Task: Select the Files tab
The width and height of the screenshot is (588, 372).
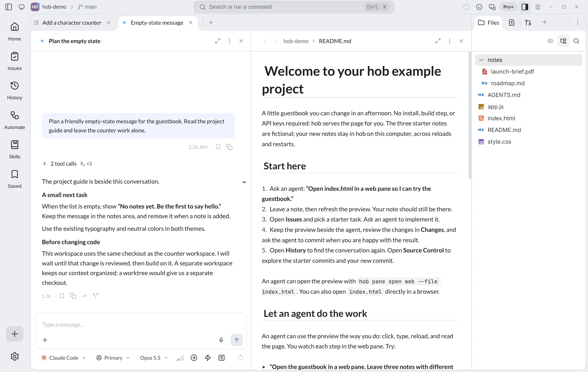Action: point(488,23)
